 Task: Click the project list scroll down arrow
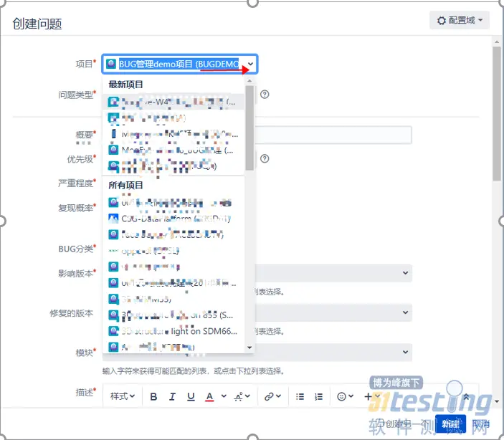(x=249, y=348)
